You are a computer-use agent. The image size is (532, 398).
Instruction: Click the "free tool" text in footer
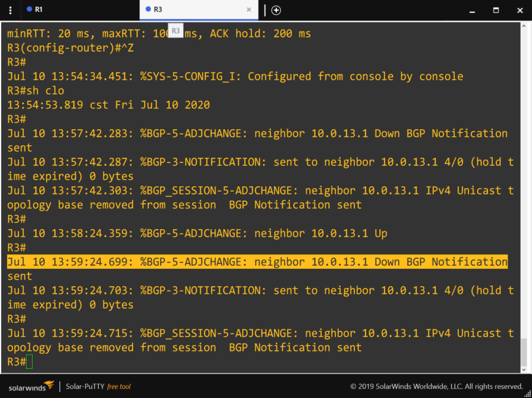pyautogui.click(x=119, y=387)
